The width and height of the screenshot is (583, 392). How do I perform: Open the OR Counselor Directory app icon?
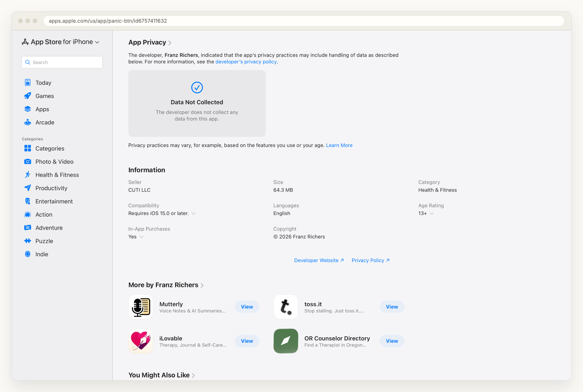click(x=286, y=341)
